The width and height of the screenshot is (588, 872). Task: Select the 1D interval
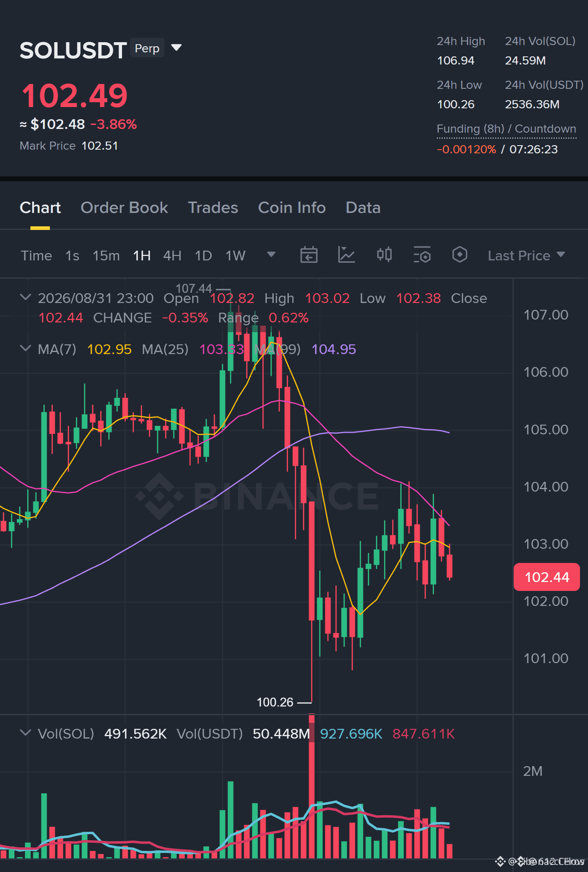coord(204,256)
